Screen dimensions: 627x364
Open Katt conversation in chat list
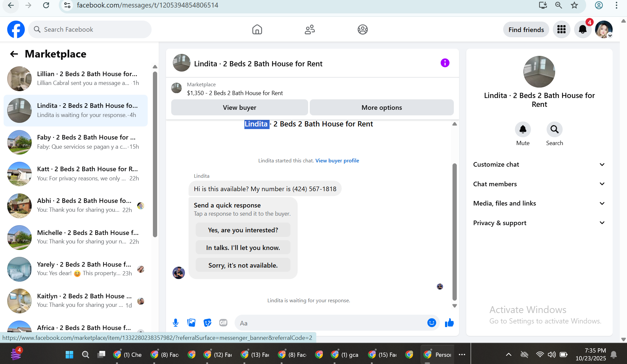click(75, 174)
